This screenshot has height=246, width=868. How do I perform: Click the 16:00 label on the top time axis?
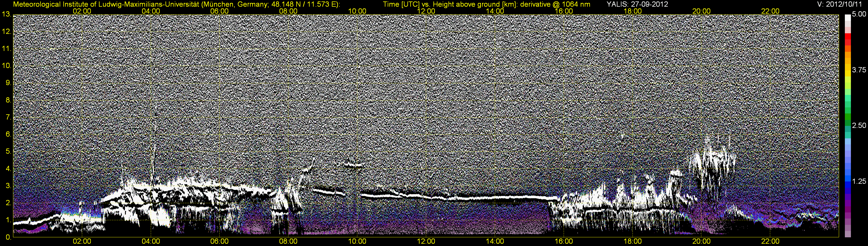(564, 11)
